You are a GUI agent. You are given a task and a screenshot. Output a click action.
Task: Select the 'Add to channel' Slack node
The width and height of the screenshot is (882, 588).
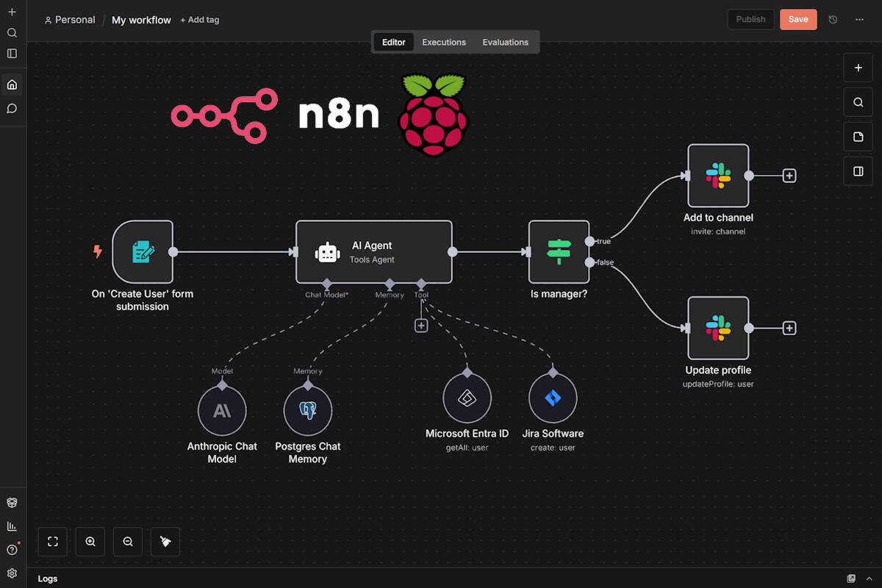tap(718, 176)
